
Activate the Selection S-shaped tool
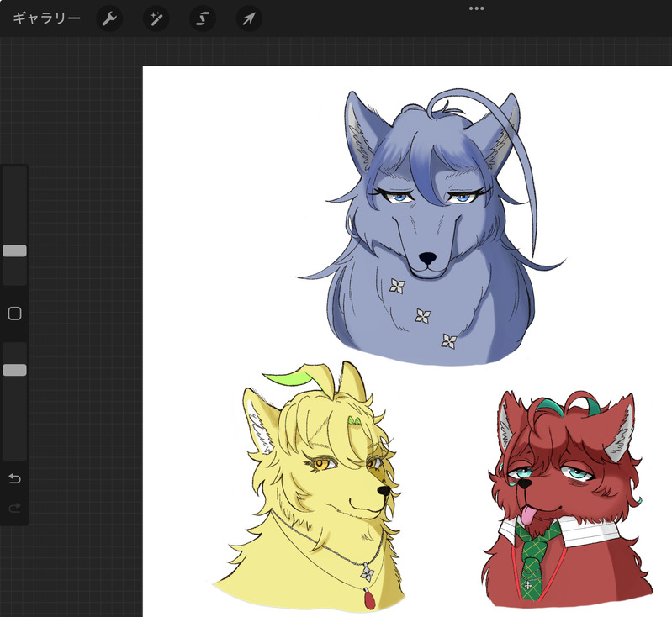click(203, 18)
